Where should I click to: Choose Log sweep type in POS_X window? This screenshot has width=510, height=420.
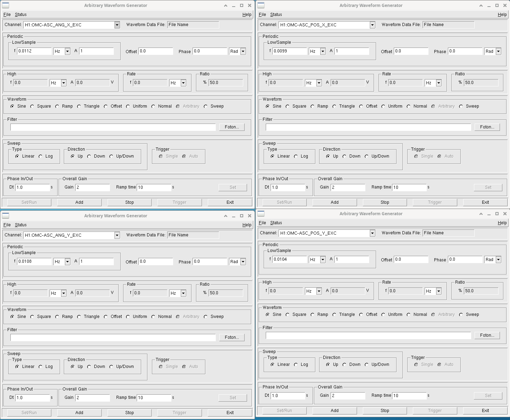click(x=296, y=156)
